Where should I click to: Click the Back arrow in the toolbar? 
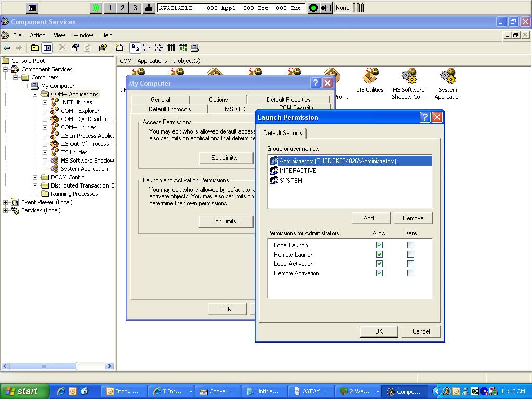click(7, 48)
